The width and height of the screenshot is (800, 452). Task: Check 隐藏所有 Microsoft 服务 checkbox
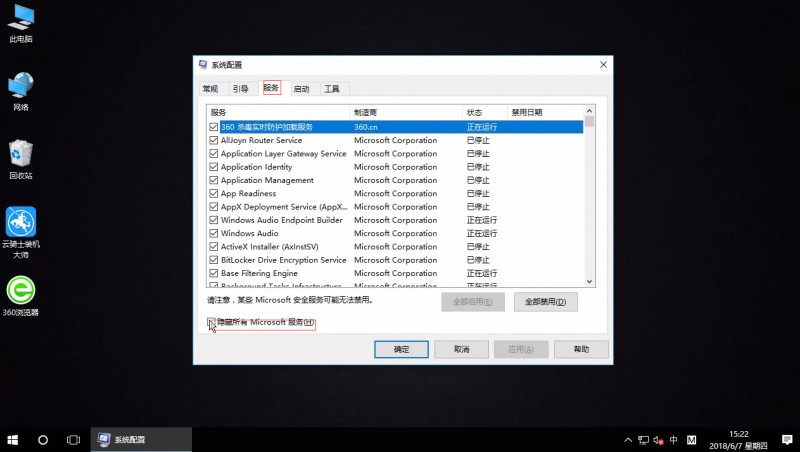[x=211, y=322]
